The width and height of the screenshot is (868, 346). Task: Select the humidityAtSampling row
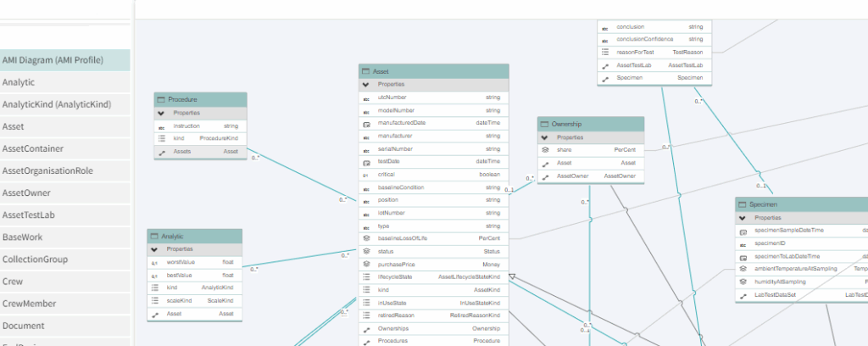802,282
